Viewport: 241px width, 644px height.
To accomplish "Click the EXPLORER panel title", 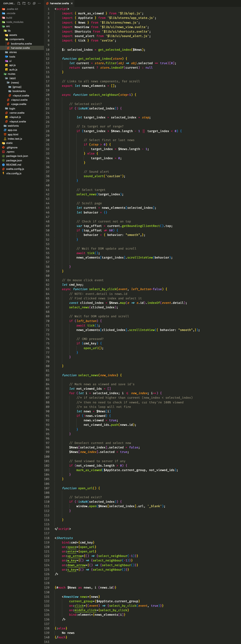I will [9, 3].
